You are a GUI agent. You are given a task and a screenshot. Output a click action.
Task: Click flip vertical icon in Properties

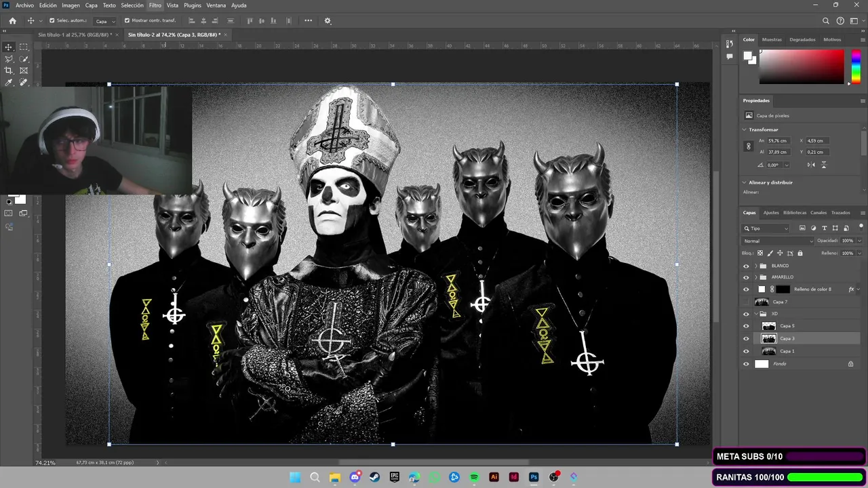[824, 165]
